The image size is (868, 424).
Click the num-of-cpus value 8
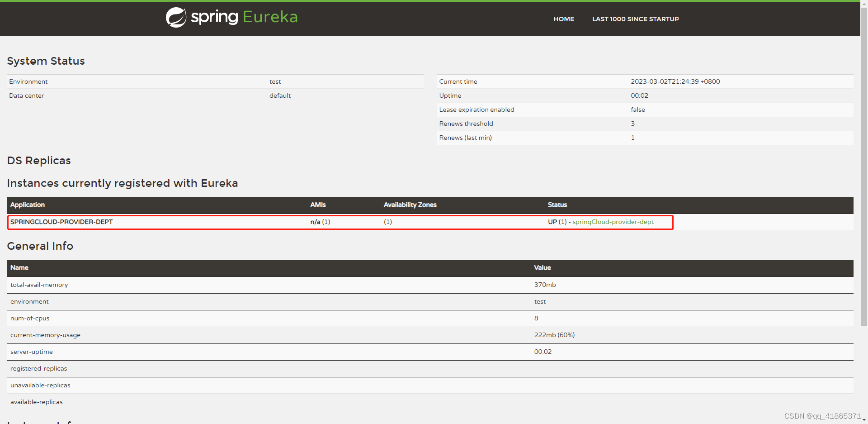click(536, 318)
